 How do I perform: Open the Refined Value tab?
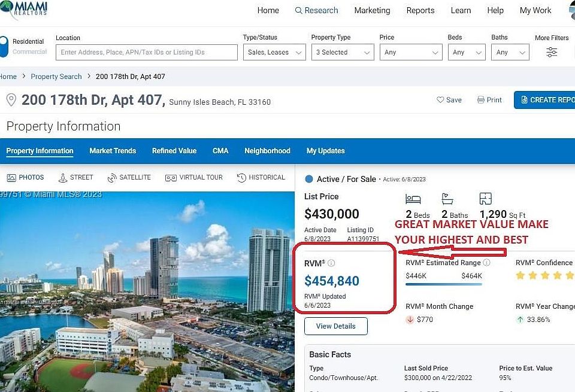(x=174, y=151)
